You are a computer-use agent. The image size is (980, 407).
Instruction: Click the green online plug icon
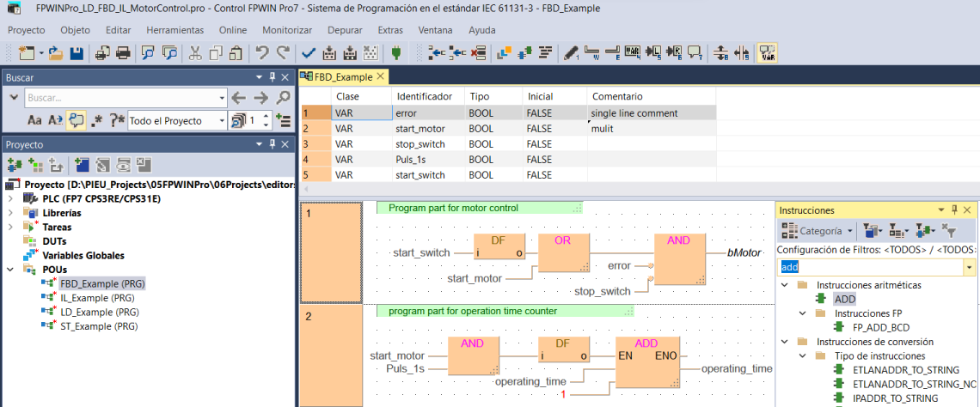[x=396, y=53]
